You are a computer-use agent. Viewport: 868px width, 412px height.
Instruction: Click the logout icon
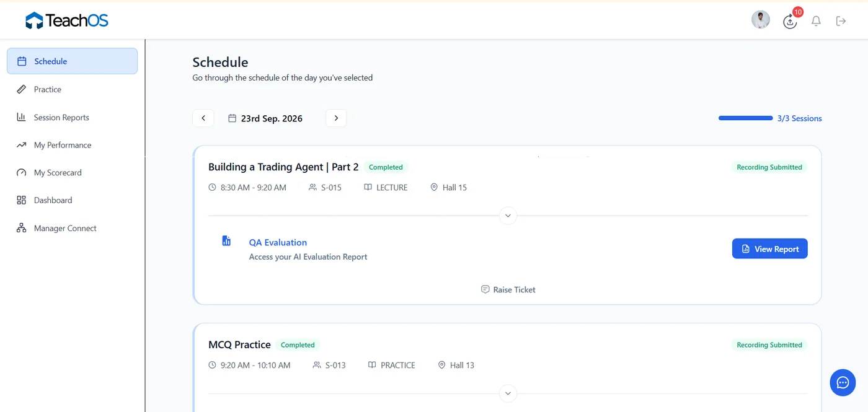click(841, 21)
